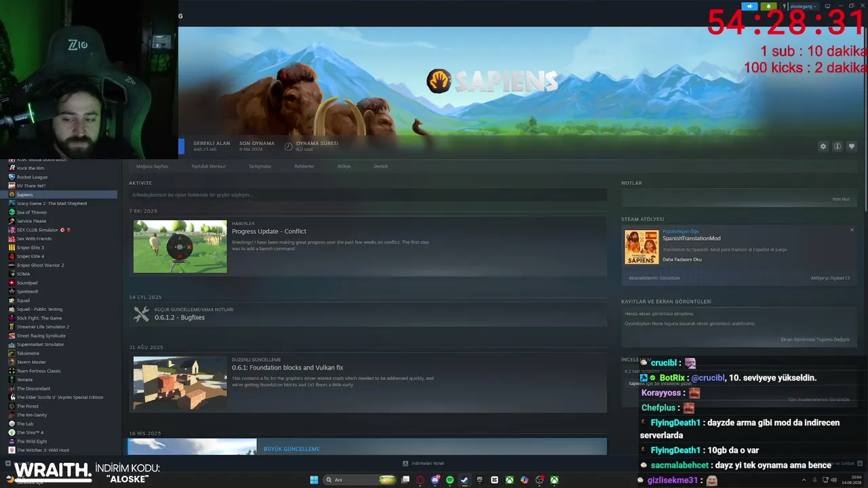
Task: Add Sapiens to favorites with heart icon
Action: [x=852, y=146]
